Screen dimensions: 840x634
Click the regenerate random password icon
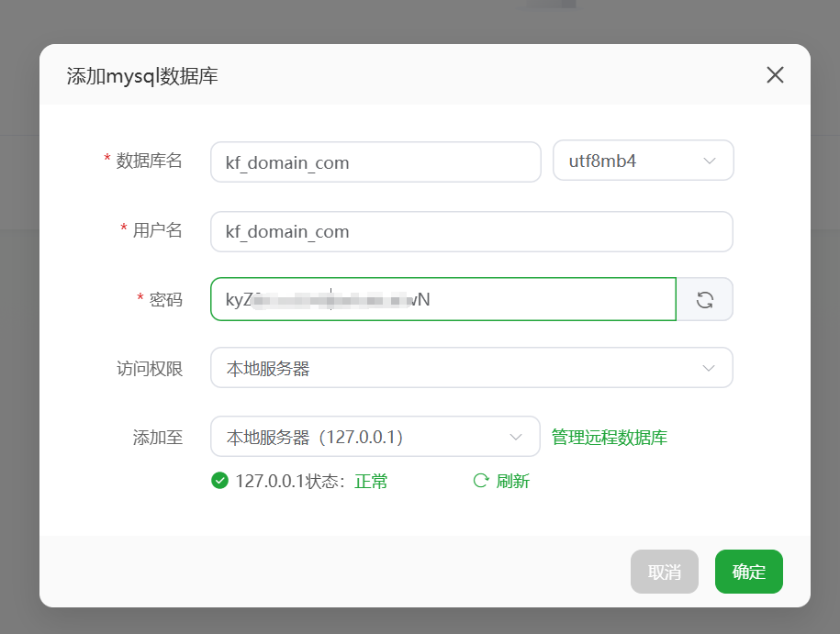(x=704, y=299)
